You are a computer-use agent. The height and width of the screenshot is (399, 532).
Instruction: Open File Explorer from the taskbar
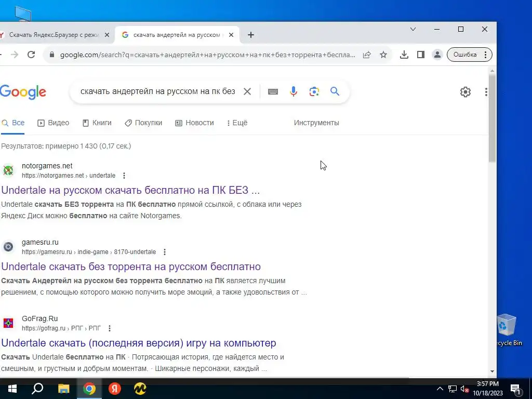pos(63,389)
